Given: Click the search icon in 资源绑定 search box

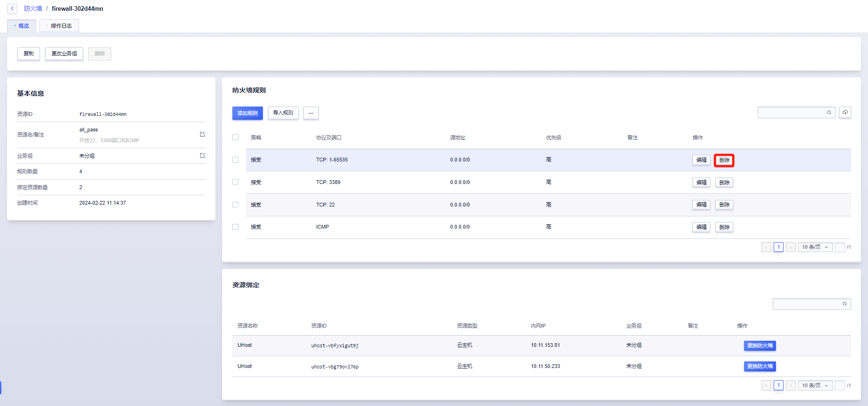Looking at the screenshot, I should 845,304.
